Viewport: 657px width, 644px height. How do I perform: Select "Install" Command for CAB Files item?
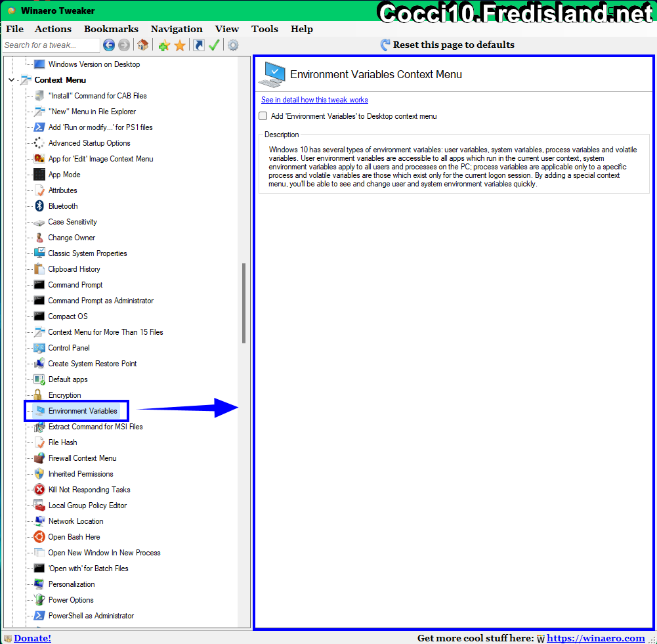pos(98,96)
